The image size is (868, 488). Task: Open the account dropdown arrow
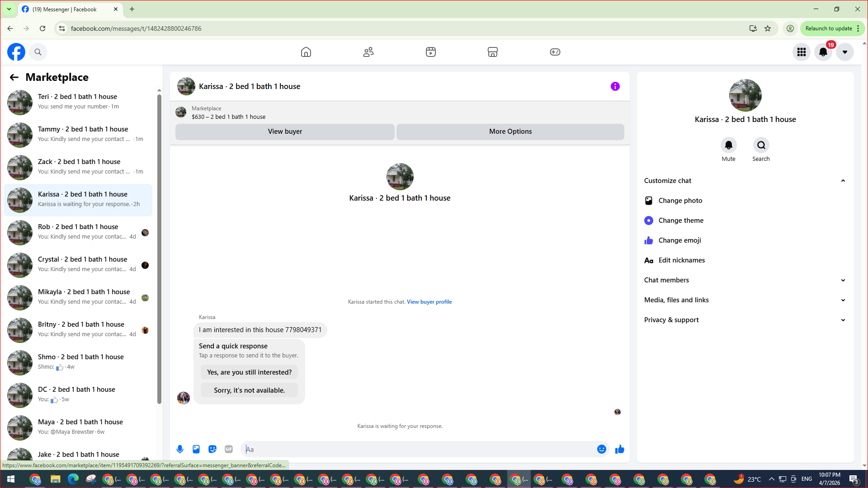(845, 52)
